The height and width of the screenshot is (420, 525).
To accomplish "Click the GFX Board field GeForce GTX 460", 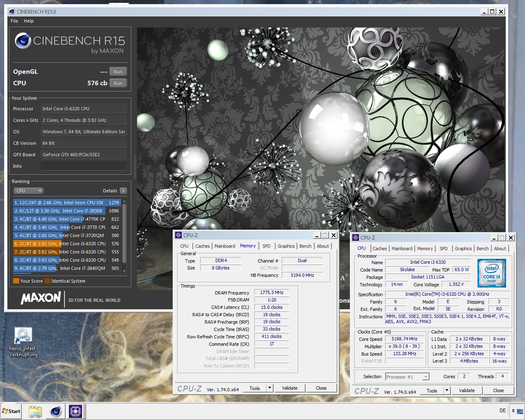I will point(84,155).
